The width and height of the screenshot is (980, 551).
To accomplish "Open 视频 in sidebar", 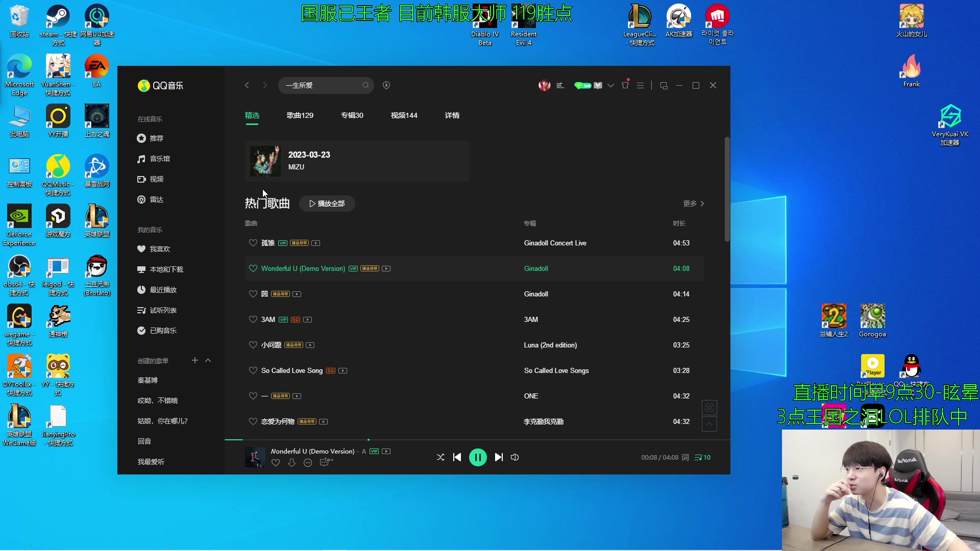I will 150,179.
